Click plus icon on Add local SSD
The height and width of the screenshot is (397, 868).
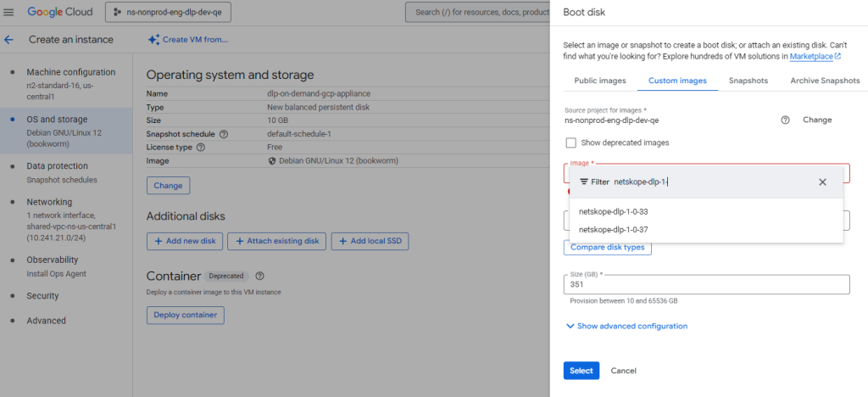[x=343, y=242]
